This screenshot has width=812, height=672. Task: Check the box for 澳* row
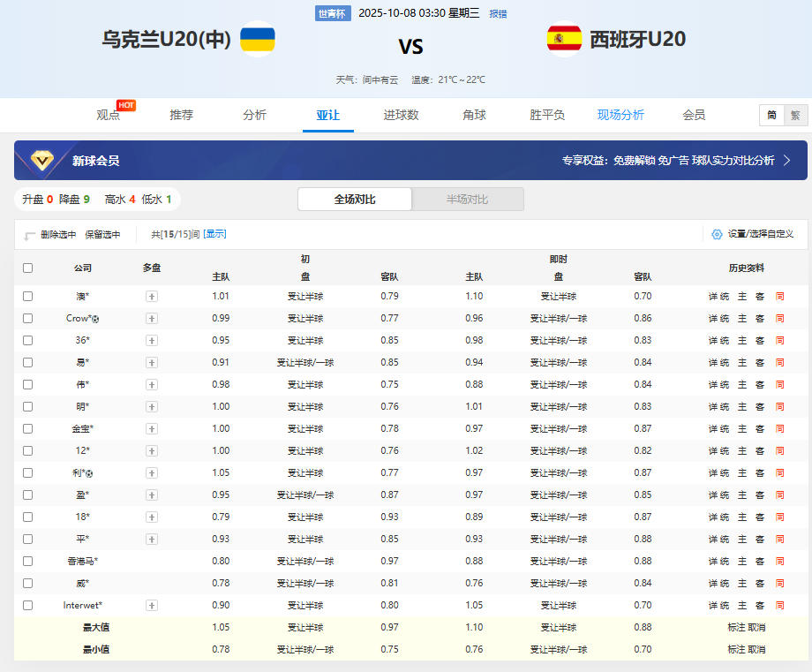coord(27,297)
